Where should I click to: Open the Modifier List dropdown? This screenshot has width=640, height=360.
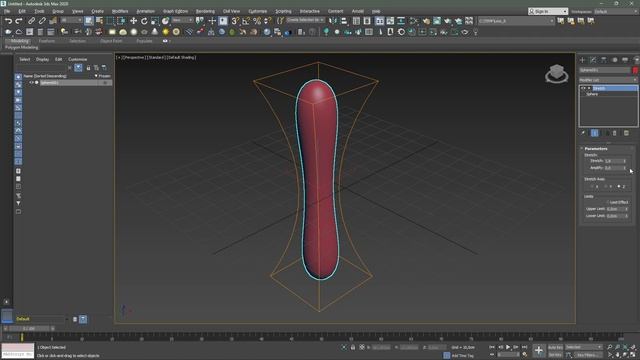(608, 80)
